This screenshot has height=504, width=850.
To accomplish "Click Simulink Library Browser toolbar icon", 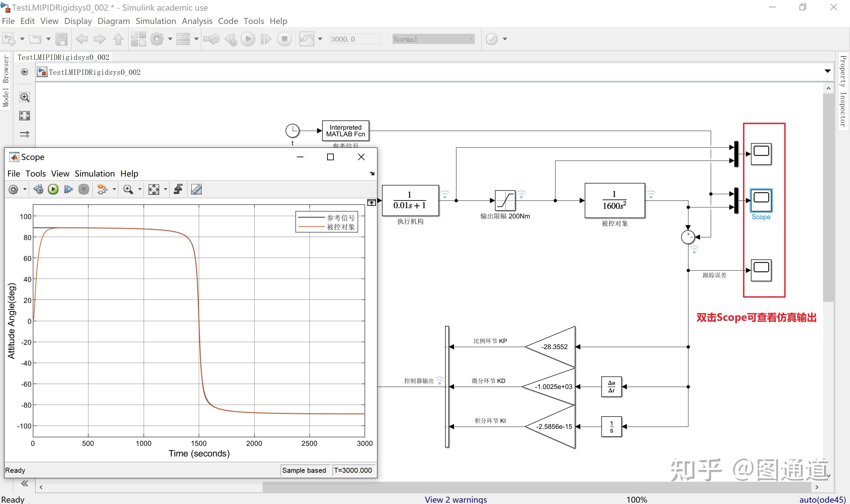I will click(x=139, y=39).
